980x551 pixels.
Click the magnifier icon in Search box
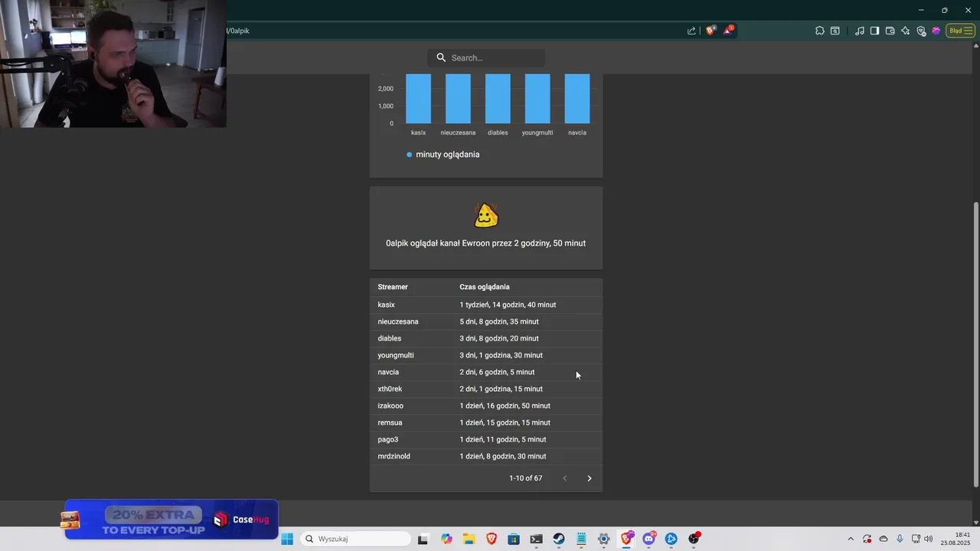pyautogui.click(x=441, y=57)
